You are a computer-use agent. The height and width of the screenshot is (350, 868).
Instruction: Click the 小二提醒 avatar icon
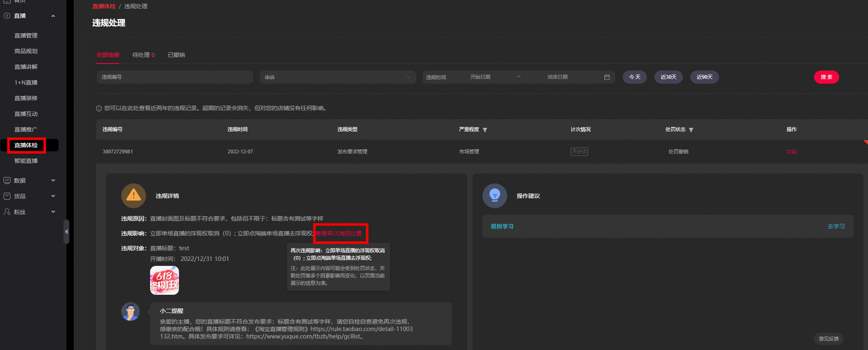[x=130, y=312]
